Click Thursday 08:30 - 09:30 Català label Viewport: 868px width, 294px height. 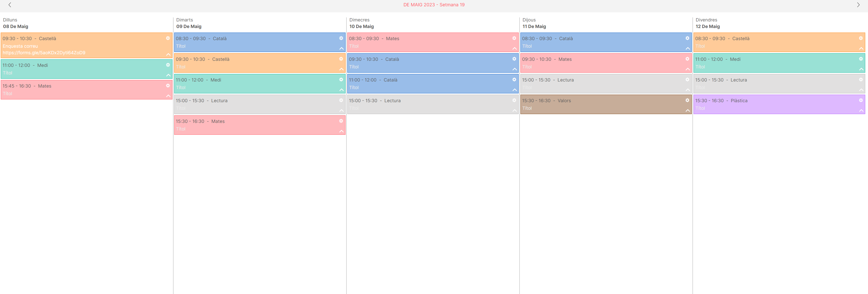coord(547,38)
